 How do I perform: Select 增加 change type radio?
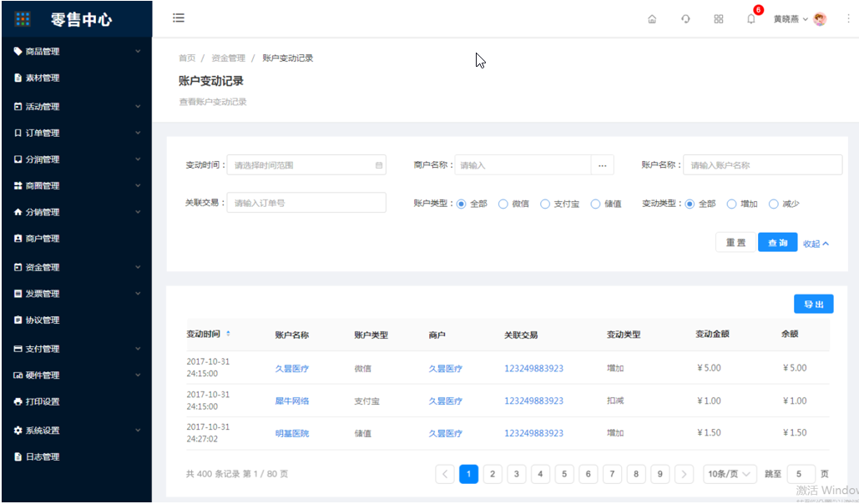pos(731,204)
